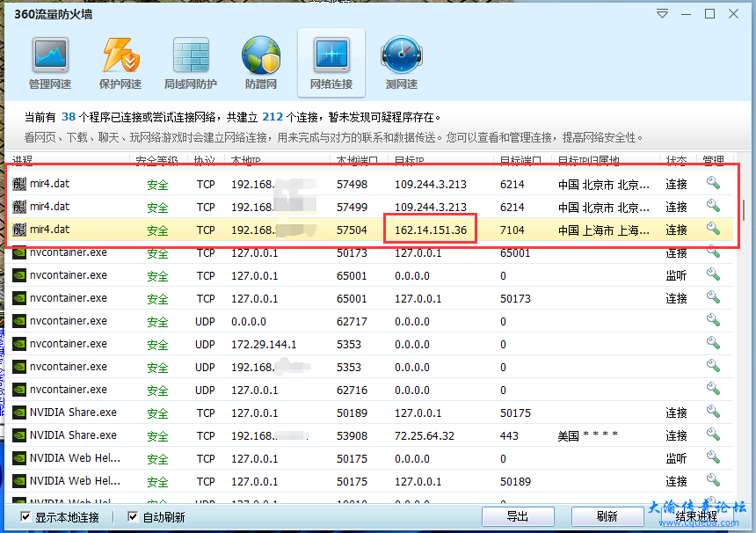Open the 管理网速 tool

[50, 62]
